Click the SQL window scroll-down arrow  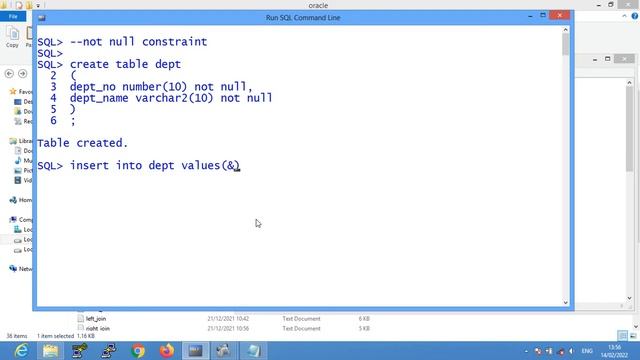(x=565, y=302)
